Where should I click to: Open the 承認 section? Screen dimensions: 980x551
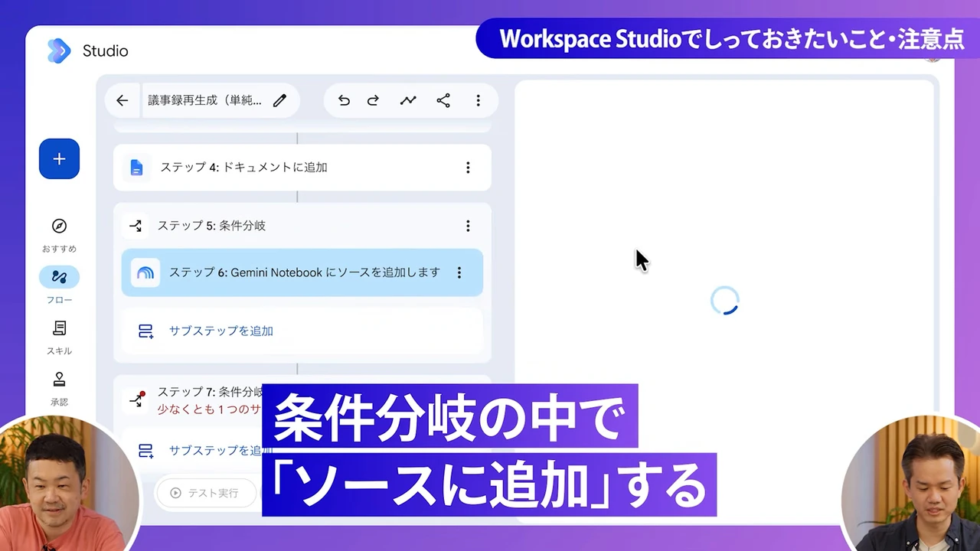tap(59, 389)
